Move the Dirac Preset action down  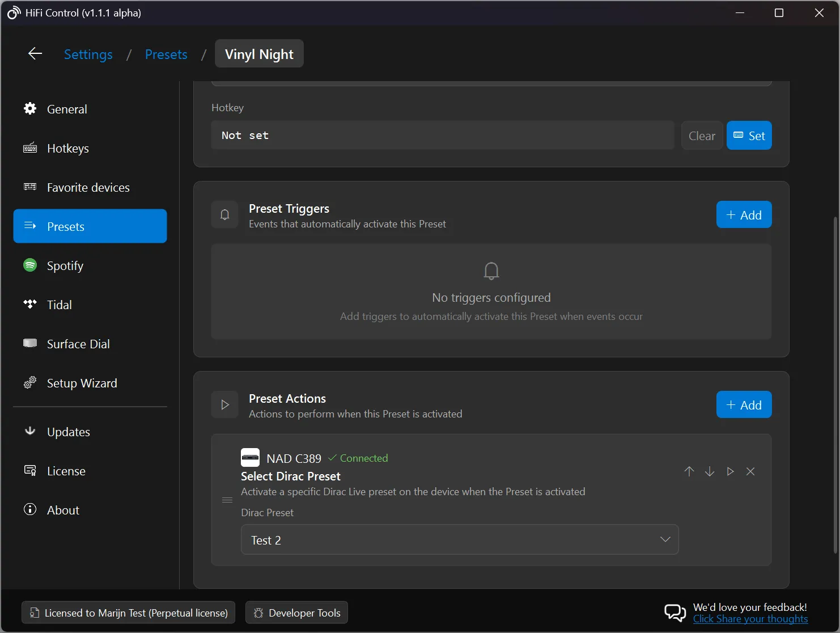point(710,471)
